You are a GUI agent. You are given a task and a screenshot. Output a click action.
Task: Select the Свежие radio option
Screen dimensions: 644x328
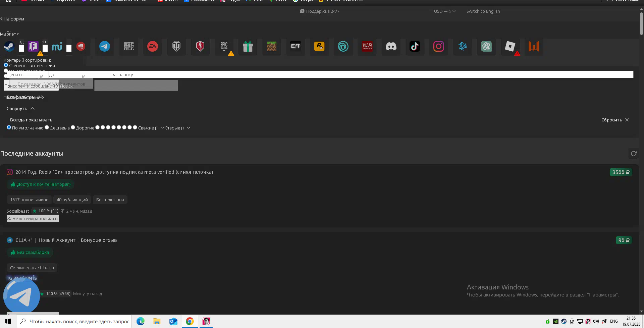point(135,127)
